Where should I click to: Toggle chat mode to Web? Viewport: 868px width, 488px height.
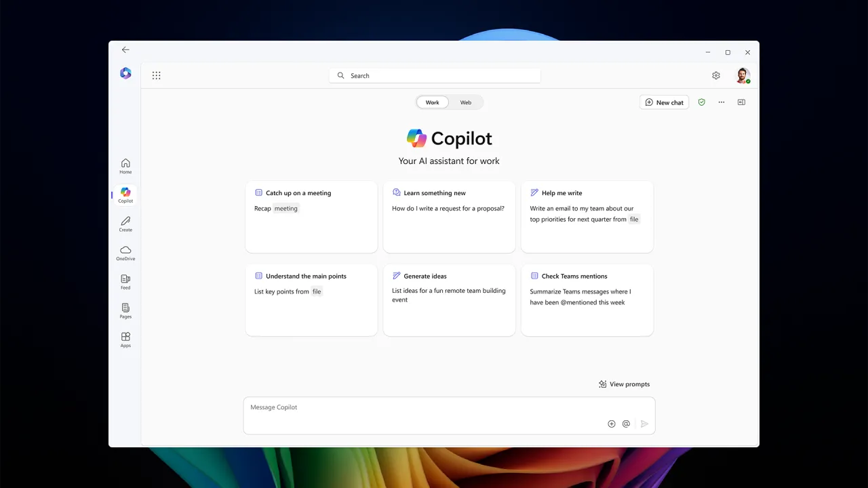(x=465, y=102)
